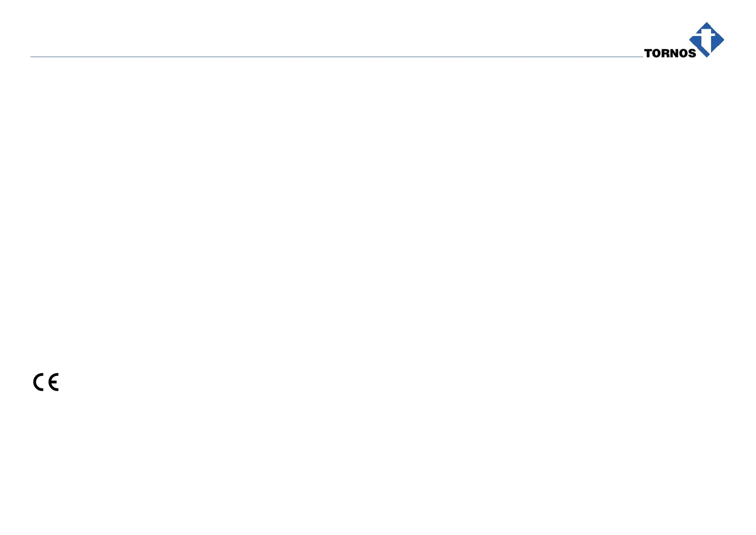Click the bottom tip of the blue diamond
This screenshot has height=535, width=756.
click(x=707, y=56)
